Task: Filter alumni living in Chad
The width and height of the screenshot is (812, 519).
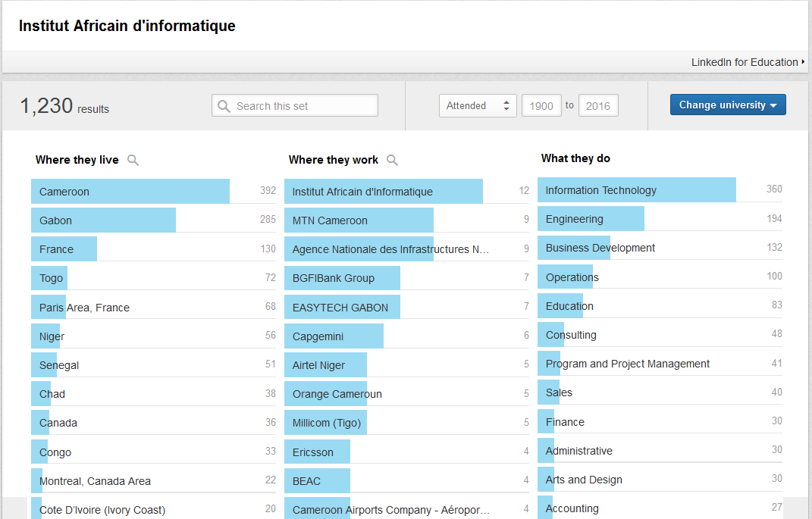Action: coord(153,394)
